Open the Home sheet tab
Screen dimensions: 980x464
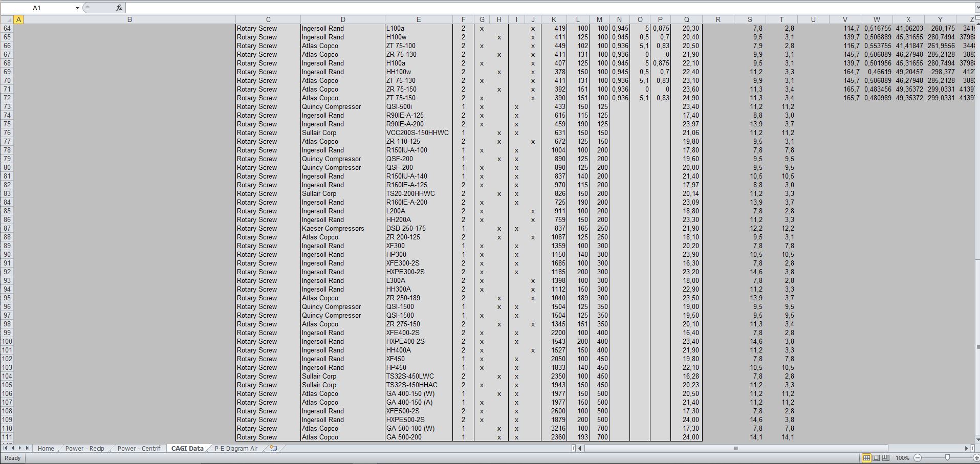(x=46, y=448)
